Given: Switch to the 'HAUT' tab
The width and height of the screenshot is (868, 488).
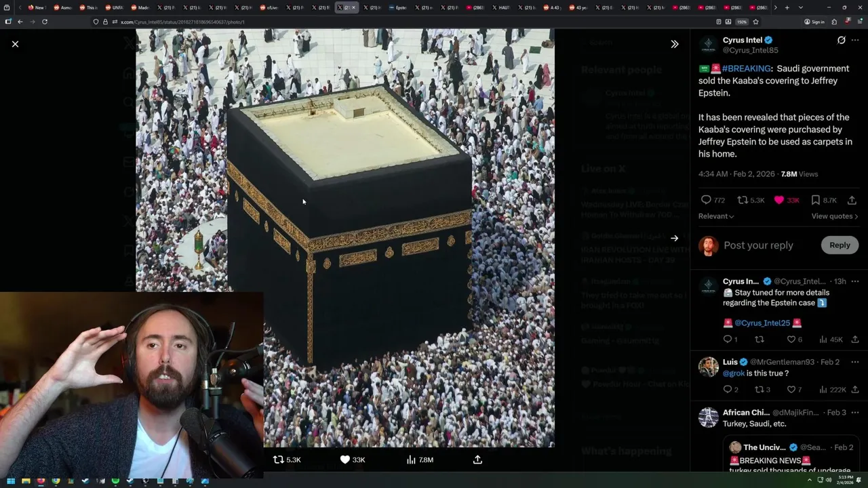Looking at the screenshot, I should tap(500, 7).
